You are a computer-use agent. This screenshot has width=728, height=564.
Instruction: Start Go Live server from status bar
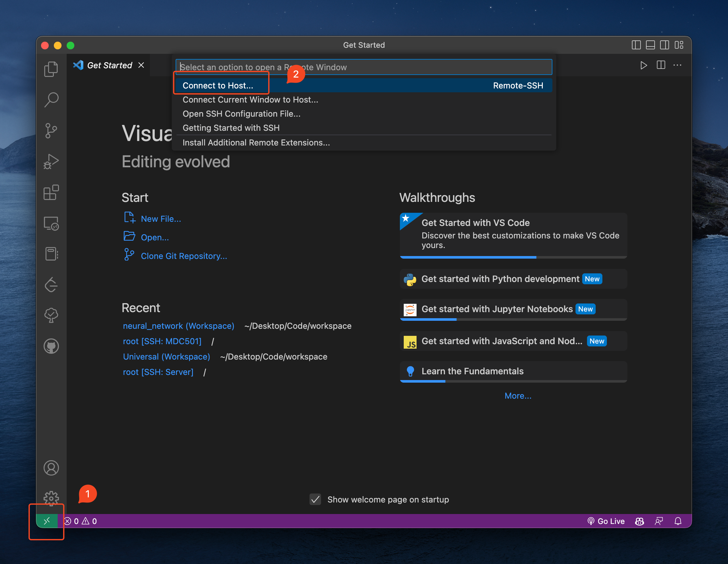pos(606,521)
